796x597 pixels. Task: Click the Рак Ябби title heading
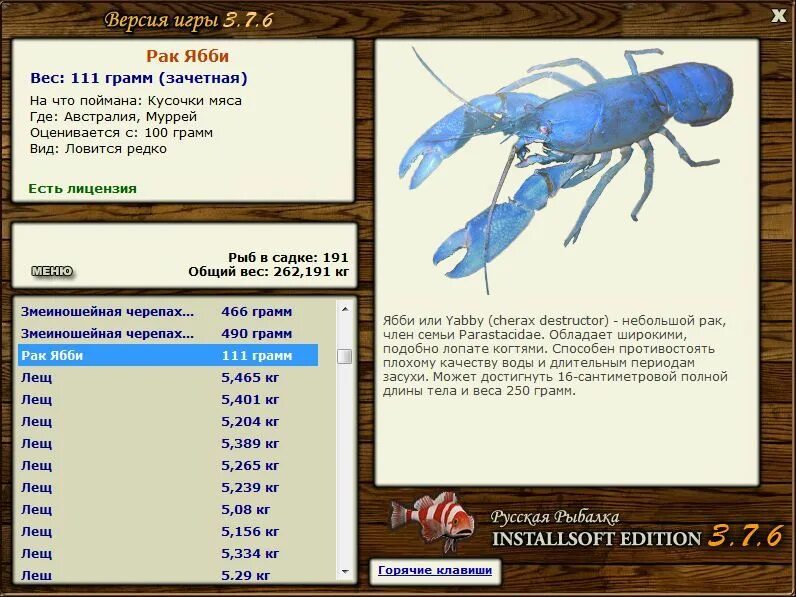pos(187,56)
